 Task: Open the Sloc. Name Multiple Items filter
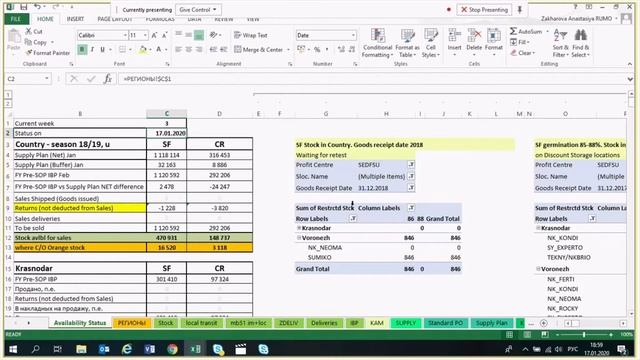click(x=411, y=176)
